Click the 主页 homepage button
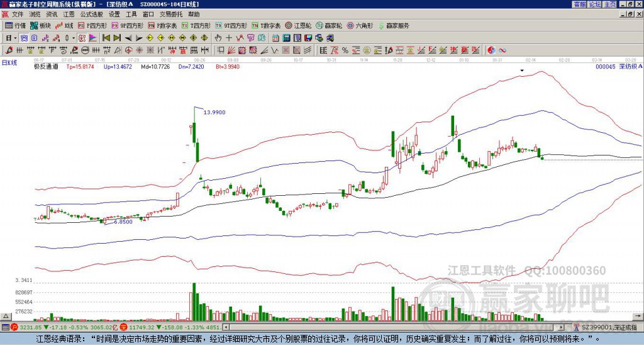The image size is (644, 345). coord(609,4)
